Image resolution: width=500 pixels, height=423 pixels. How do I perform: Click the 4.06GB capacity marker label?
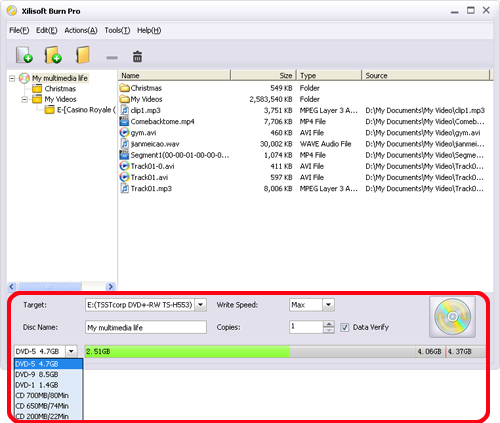click(429, 351)
